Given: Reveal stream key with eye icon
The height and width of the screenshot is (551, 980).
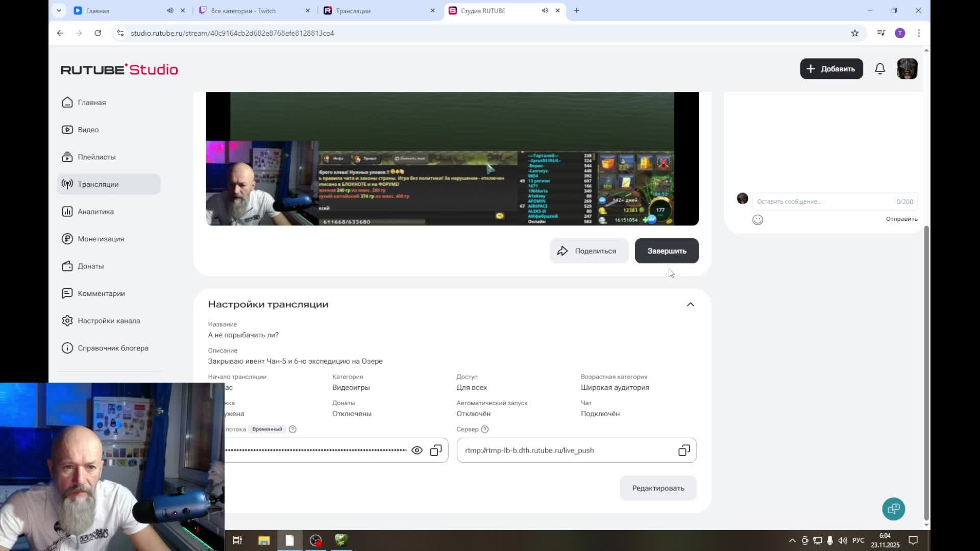Looking at the screenshot, I should pyautogui.click(x=417, y=450).
